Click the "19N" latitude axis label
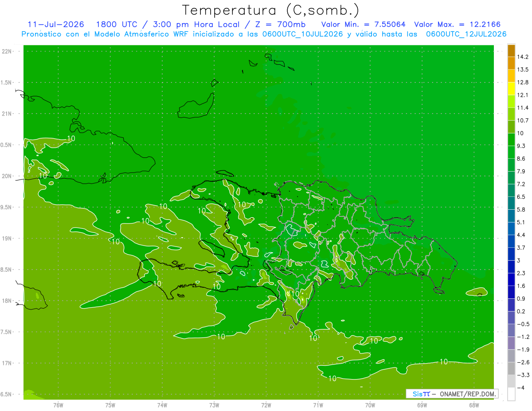The height and width of the screenshot is (411, 532). [7, 239]
